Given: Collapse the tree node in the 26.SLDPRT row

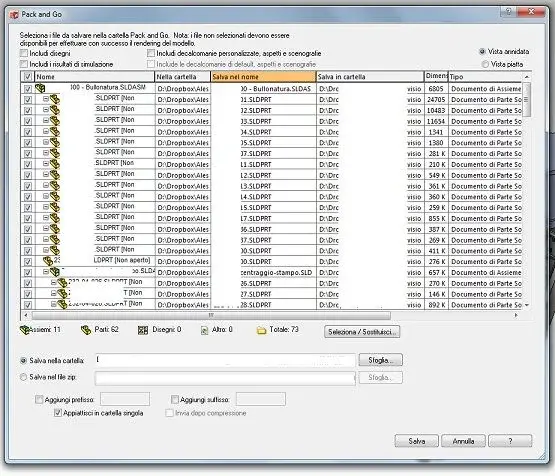Looking at the screenshot, I should 53,282.
